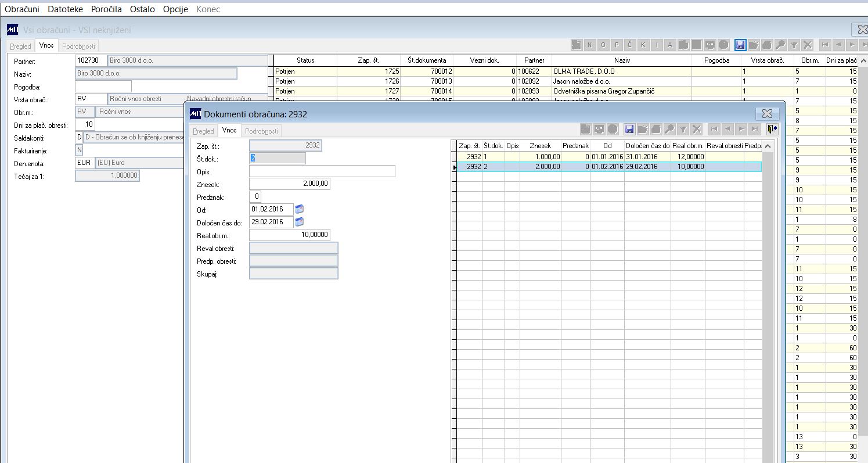The width and height of the screenshot is (868, 463).
Task: Open the Opcije menu
Action: (176, 9)
